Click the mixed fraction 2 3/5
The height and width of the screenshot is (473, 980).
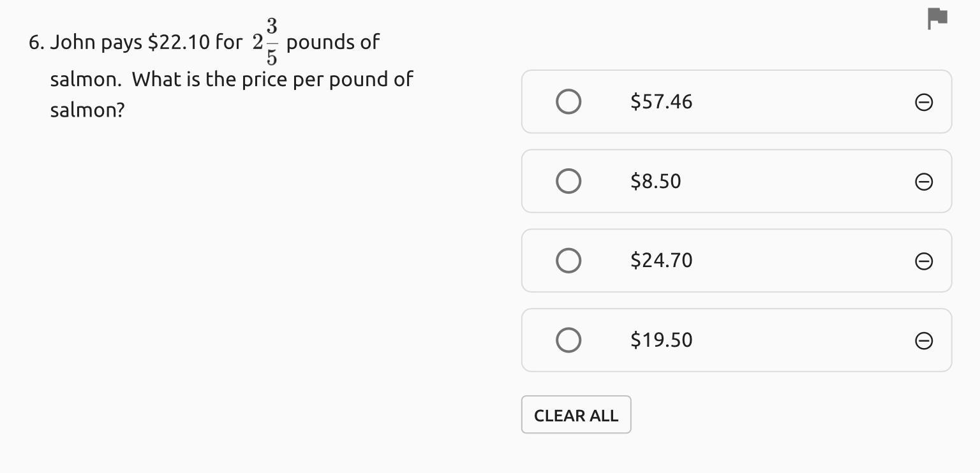pos(265,42)
